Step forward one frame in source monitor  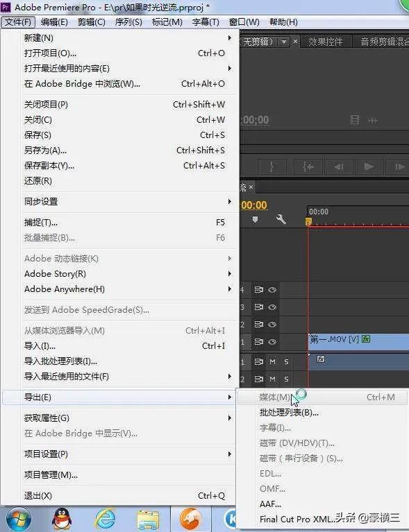point(399,167)
